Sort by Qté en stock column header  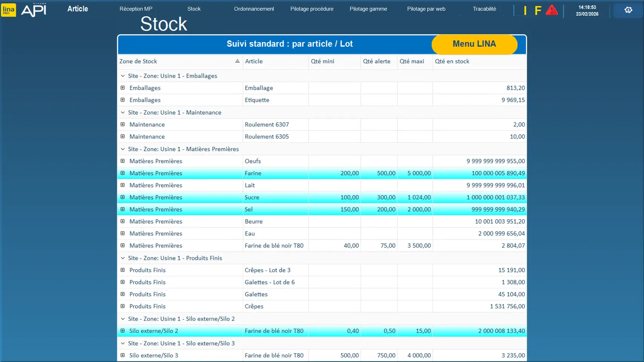452,61
